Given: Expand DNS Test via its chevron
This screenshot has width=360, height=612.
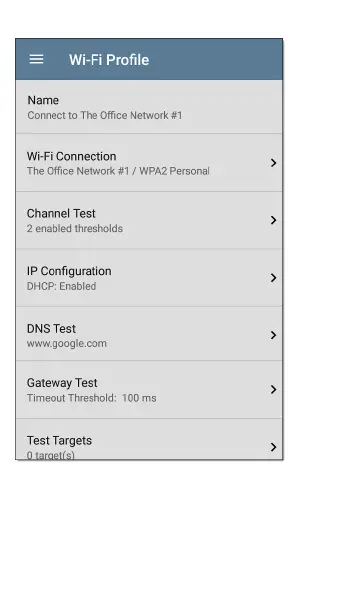Looking at the screenshot, I should [x=273, y=335].
